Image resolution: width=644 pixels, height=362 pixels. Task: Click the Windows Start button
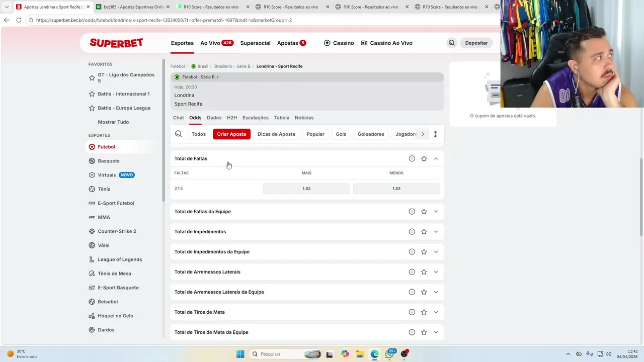pyautogui.click(x=240, y=354)
